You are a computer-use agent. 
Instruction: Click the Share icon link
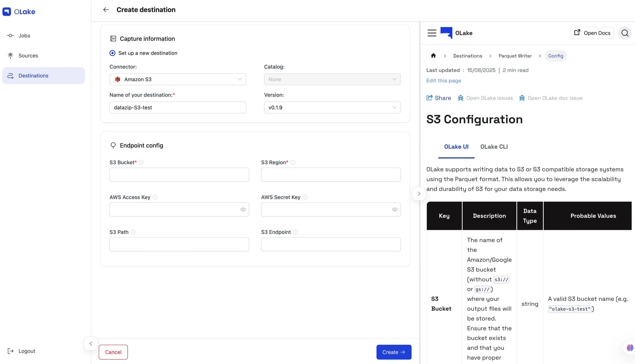(x=439, y=98)
